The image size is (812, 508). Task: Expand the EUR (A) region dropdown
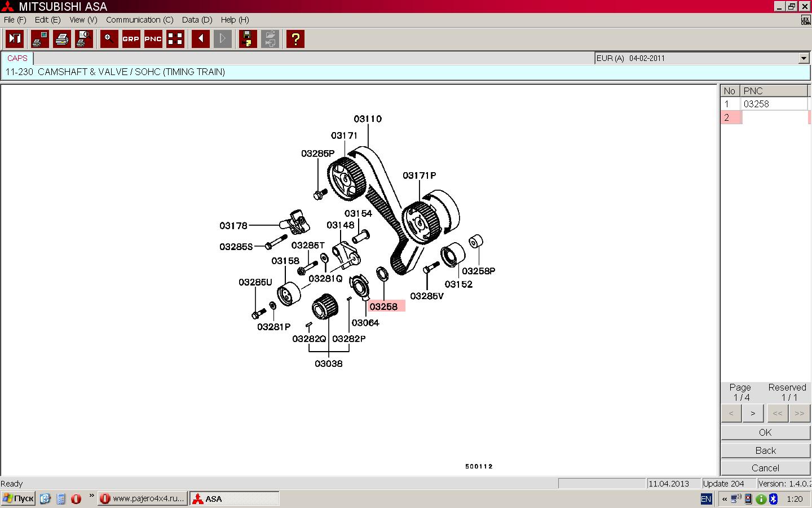click(804, 58)
